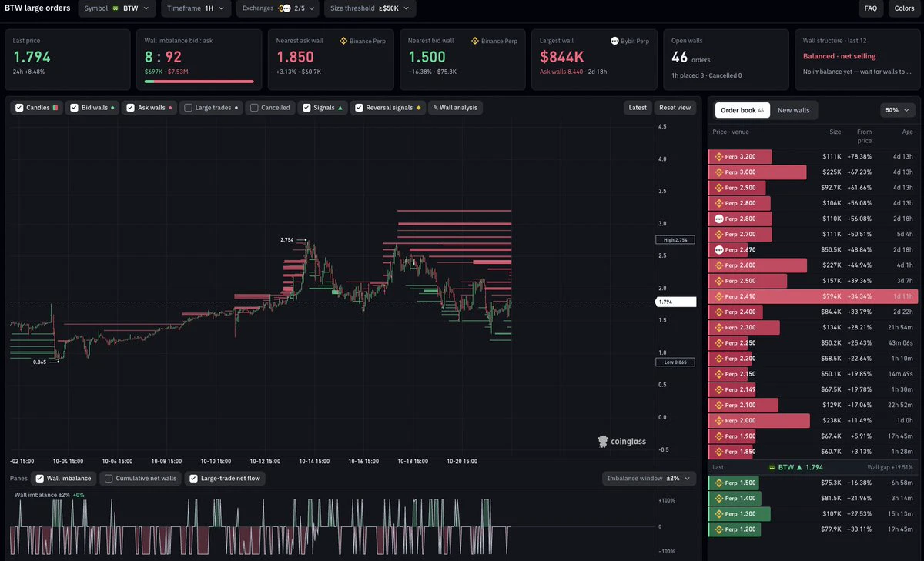Click the Binance icon beside Perp 2.000
The width and height of the screenshot is (924, 561).
[x=719, y=421]
